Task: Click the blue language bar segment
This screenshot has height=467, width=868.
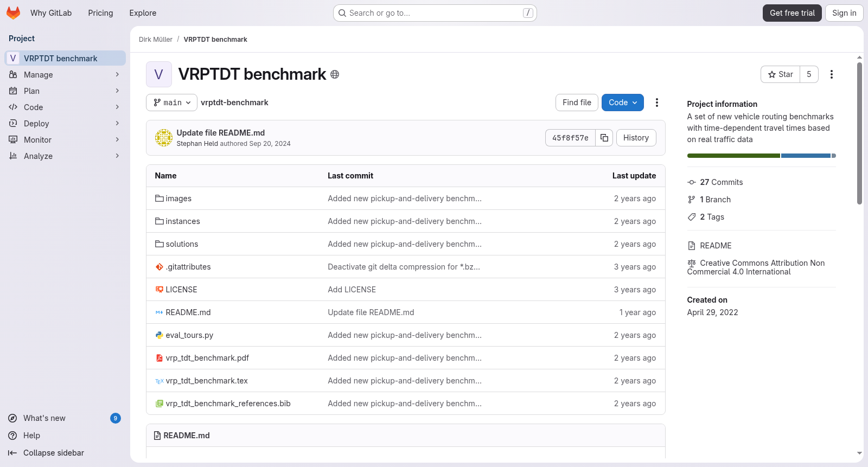Action: point(806,156)
